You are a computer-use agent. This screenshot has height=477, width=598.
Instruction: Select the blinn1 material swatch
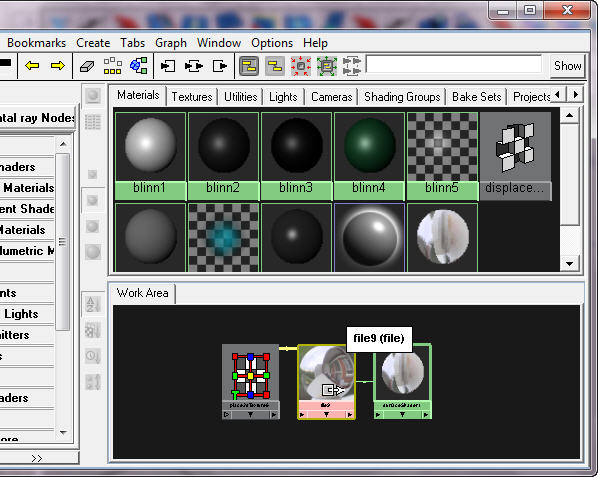point(150,156)
